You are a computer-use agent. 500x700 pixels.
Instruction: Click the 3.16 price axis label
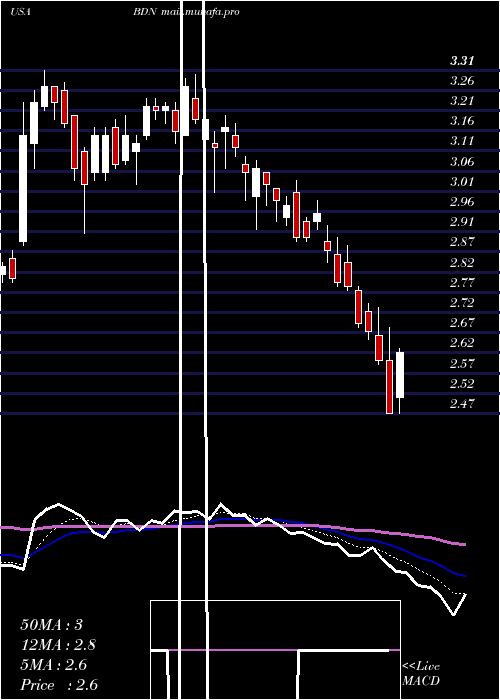pyautogui.click(x=462, y=121)
